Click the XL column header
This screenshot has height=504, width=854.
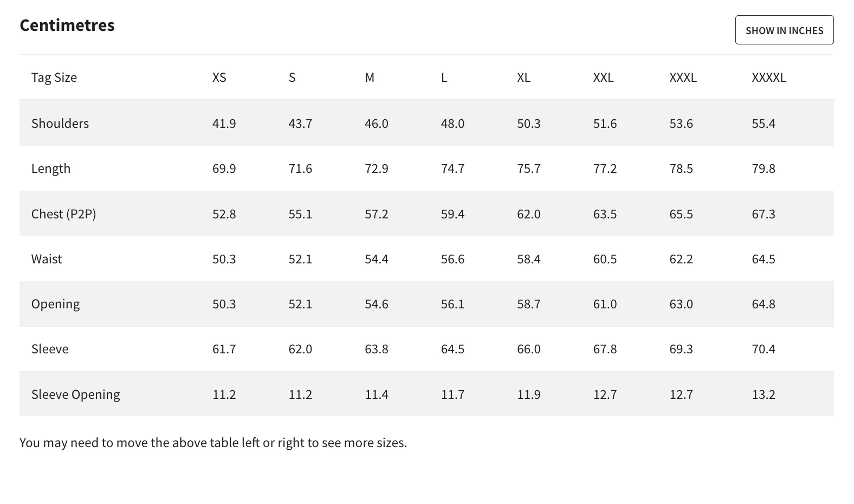pyautogui.click(x=524, y=77)
